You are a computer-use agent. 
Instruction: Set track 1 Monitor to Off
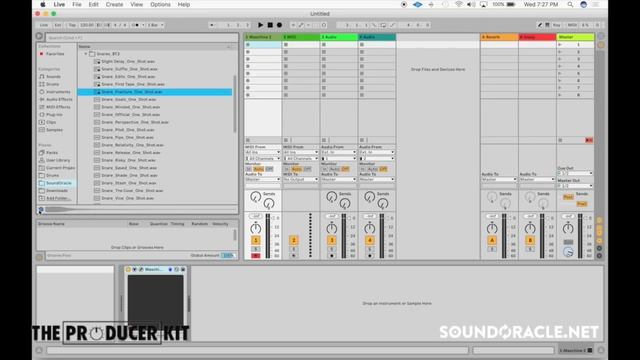269,169
